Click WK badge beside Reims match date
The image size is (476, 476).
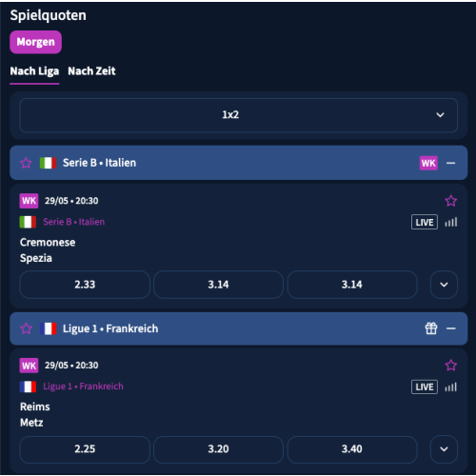coord(29,366)
